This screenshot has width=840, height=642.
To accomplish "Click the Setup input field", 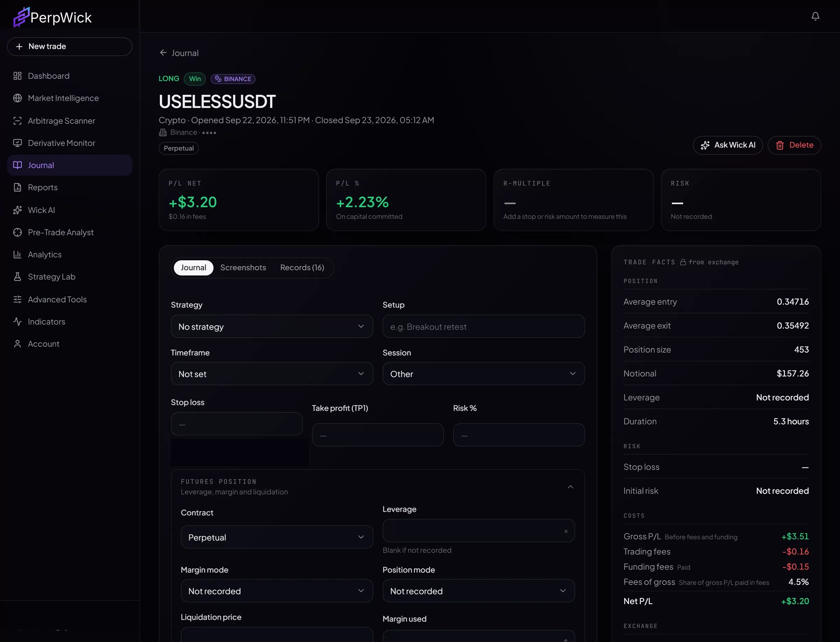I will [x=484, y=326].
